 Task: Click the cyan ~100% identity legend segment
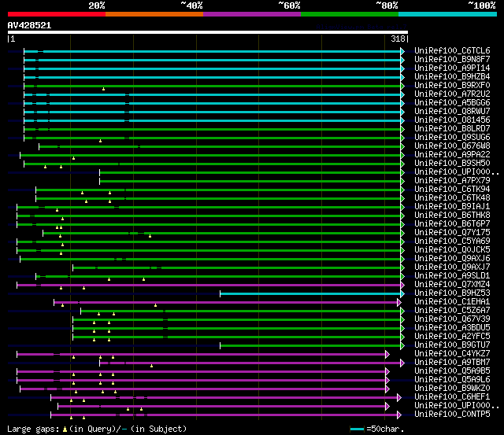coord(447,13)
